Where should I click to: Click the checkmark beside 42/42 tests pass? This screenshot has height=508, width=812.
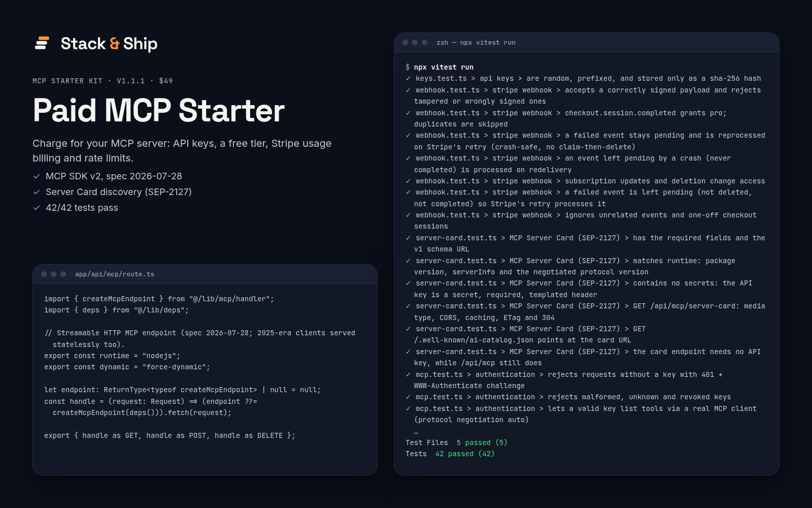[x=37, y=208]
